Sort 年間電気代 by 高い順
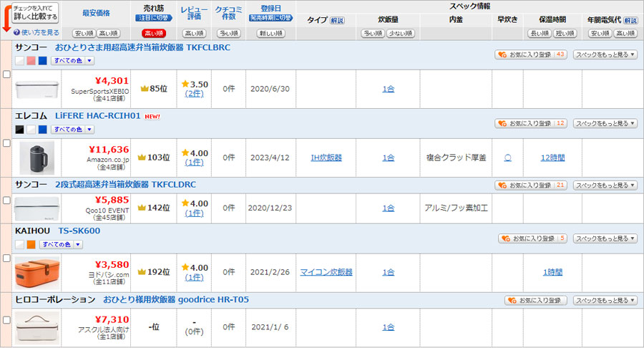644x348 pixels. coord(625,33)
